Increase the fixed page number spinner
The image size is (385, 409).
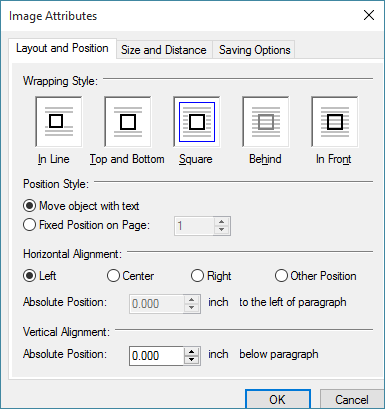click(222, 222)
